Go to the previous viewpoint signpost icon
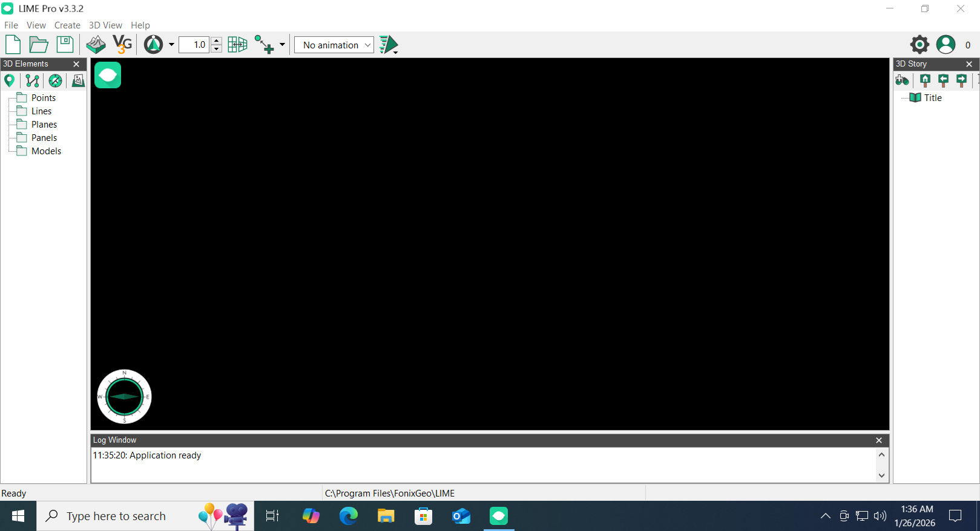Viewport: 980px width, 531px height. coord(943,80)
